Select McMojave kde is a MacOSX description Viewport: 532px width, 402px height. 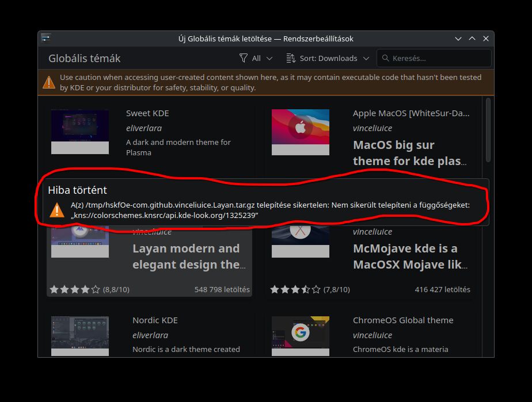(410, 256)
